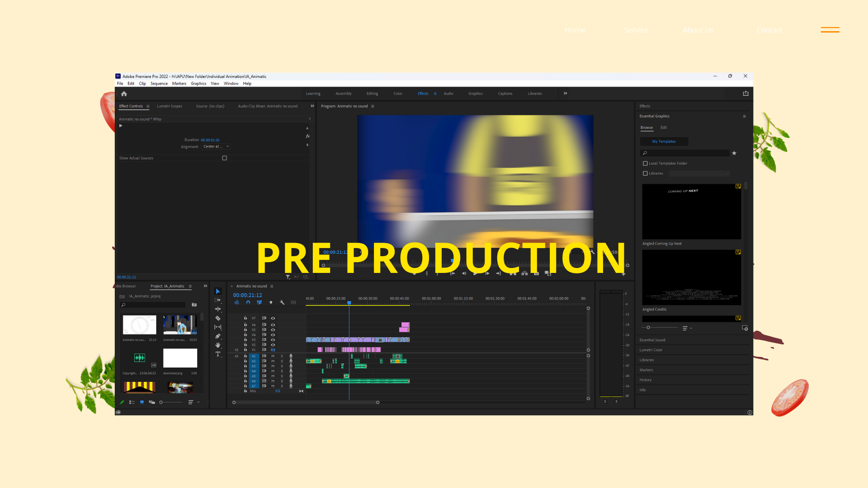868x488 pixels.
Task: Toggle timeline Snap magnet icon
Action: coord(248,302)
